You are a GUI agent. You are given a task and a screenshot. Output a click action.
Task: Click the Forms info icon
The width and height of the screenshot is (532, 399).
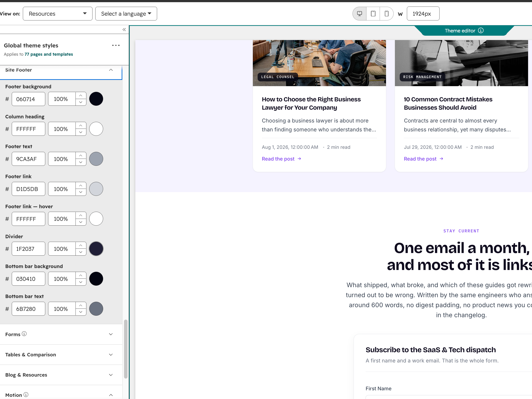click(24, 334)
